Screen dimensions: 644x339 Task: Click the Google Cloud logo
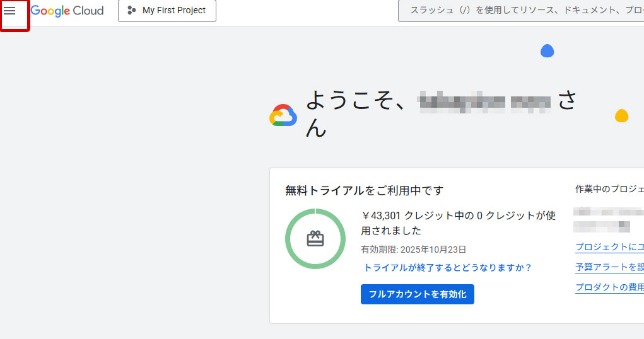click(x=67, y=11)
